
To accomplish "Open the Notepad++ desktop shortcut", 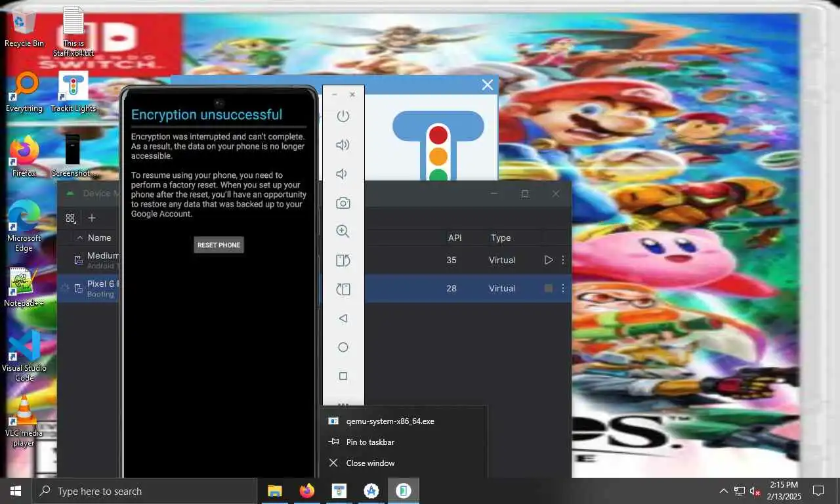I will 24,287.
